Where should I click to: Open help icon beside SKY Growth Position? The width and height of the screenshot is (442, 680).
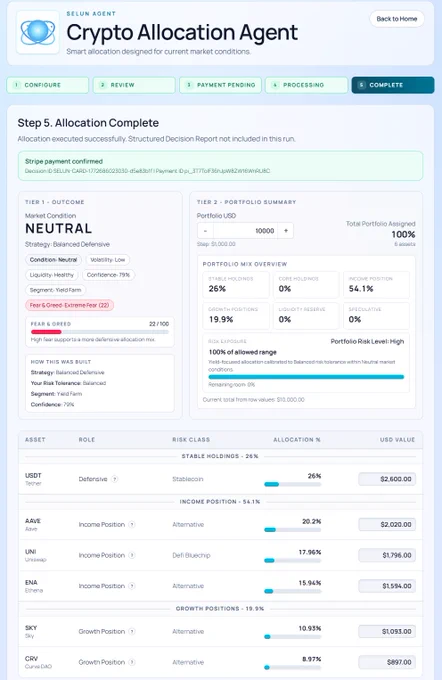[x=132, y=632]
